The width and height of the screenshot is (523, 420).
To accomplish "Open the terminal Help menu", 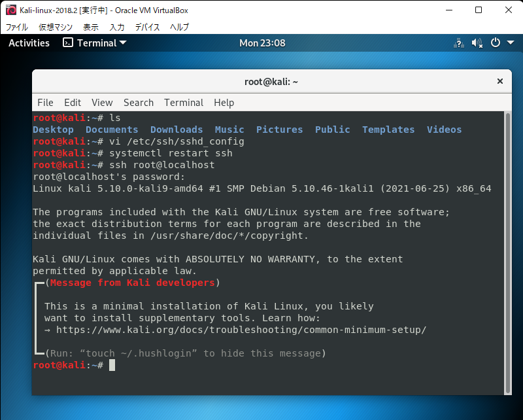I will [x=224, y=103].
